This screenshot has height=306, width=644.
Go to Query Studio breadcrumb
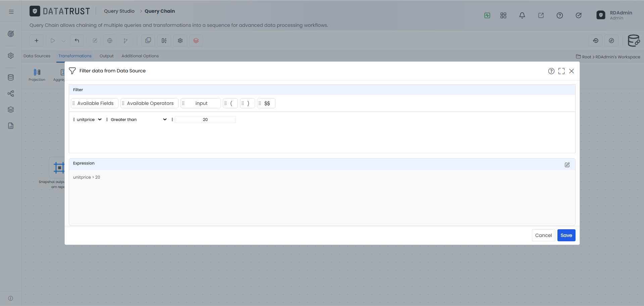[119, 11]
